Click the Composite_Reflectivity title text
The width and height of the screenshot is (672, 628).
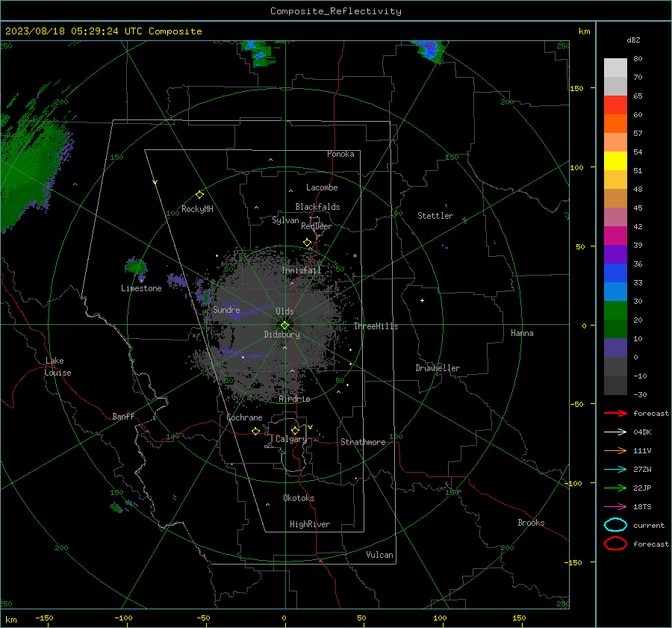pos(336,11)
